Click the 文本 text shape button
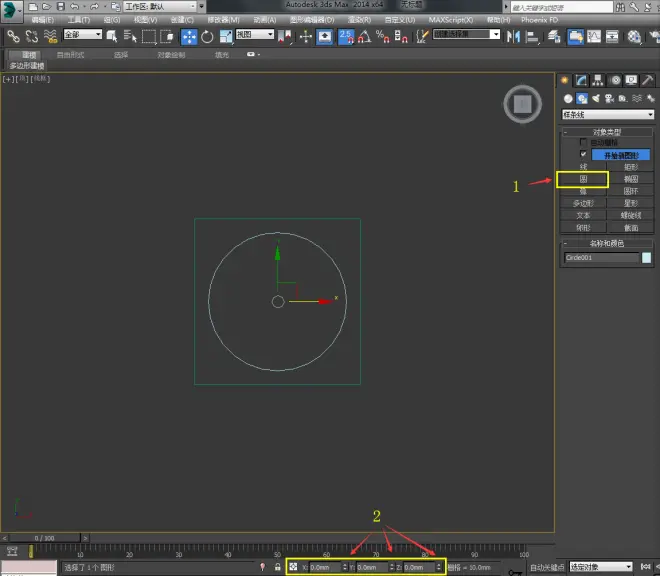The image size is (660, 576). [x=583, y=216]
